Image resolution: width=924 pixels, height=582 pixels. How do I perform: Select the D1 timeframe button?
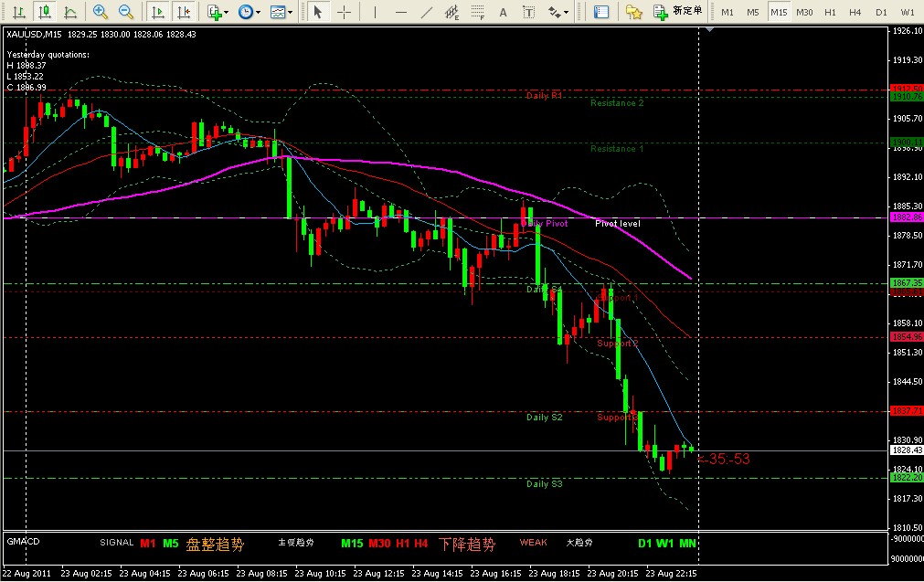click(x=881, y=12)
